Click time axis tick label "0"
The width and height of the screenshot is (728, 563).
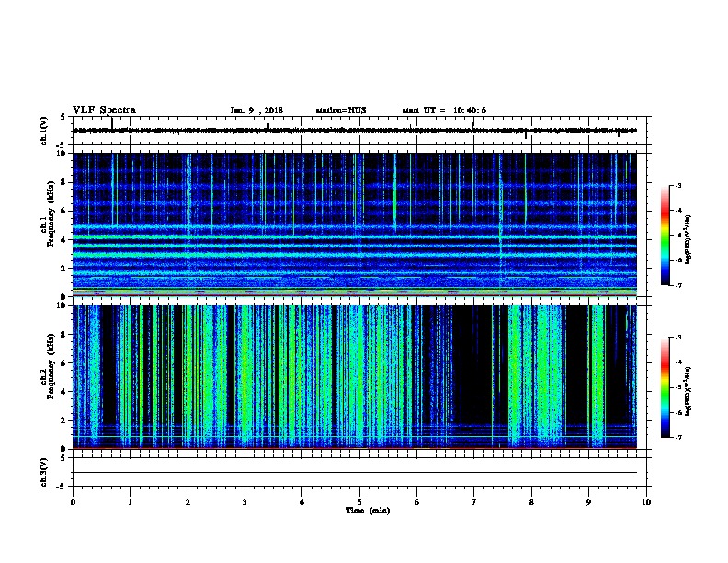(x=73, y=502)
